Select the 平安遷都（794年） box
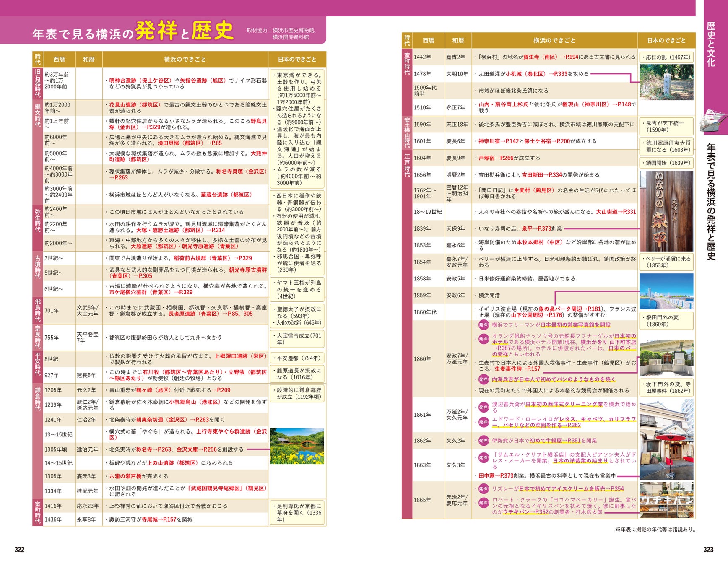 (297, 358)
